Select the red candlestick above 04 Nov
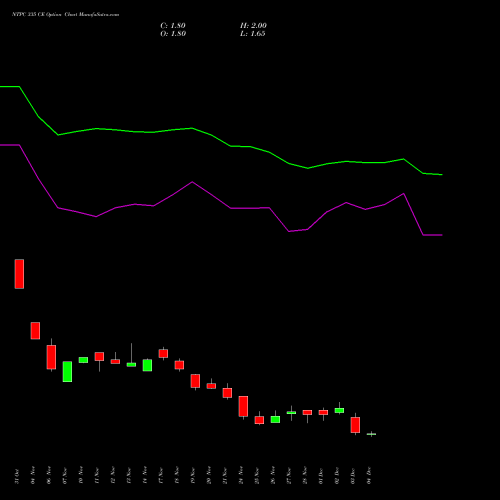This screenshot has width=500, height=500. [x=35, y=331]
